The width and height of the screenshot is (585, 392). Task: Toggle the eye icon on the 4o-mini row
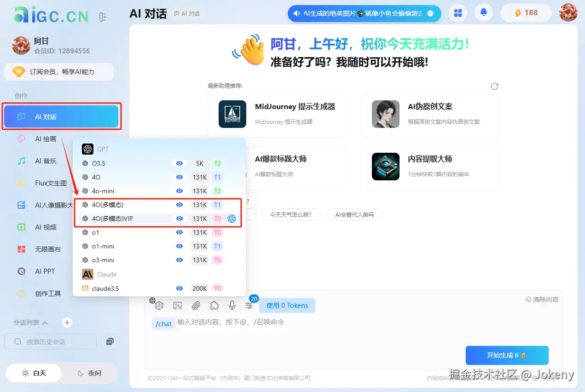pos(180,191)
